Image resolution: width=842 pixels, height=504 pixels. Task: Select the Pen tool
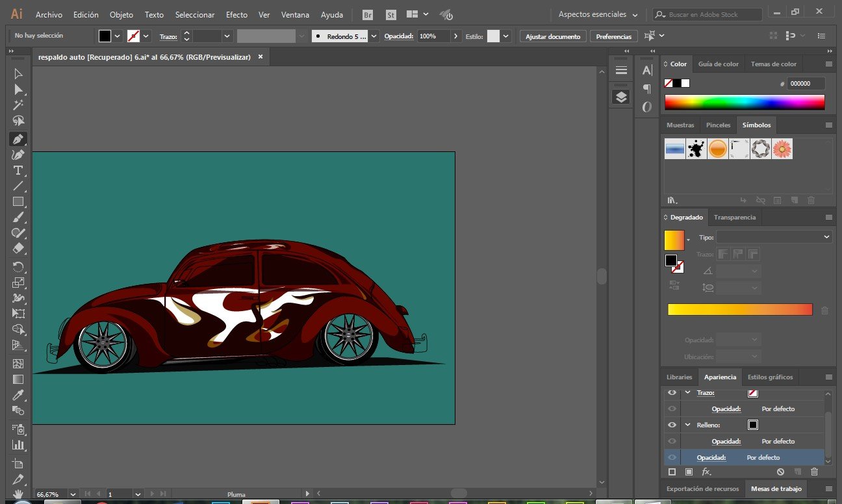click(x=18, y=139)
